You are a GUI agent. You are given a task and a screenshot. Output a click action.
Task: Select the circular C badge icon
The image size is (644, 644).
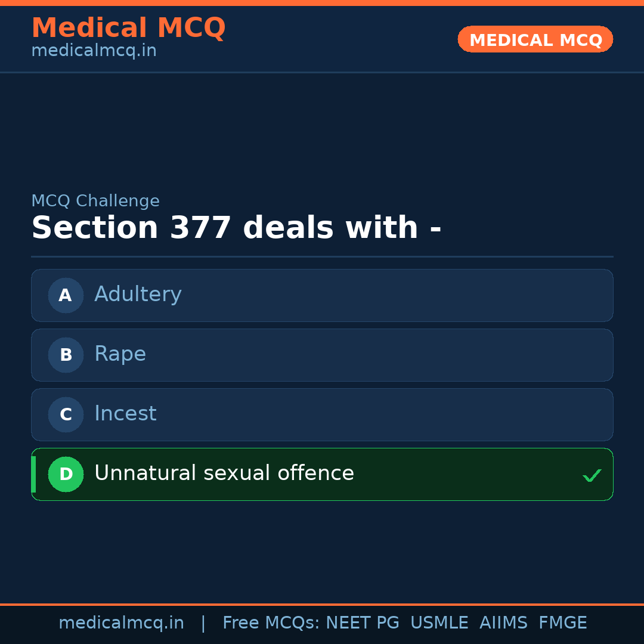click(x=66, y=414)
